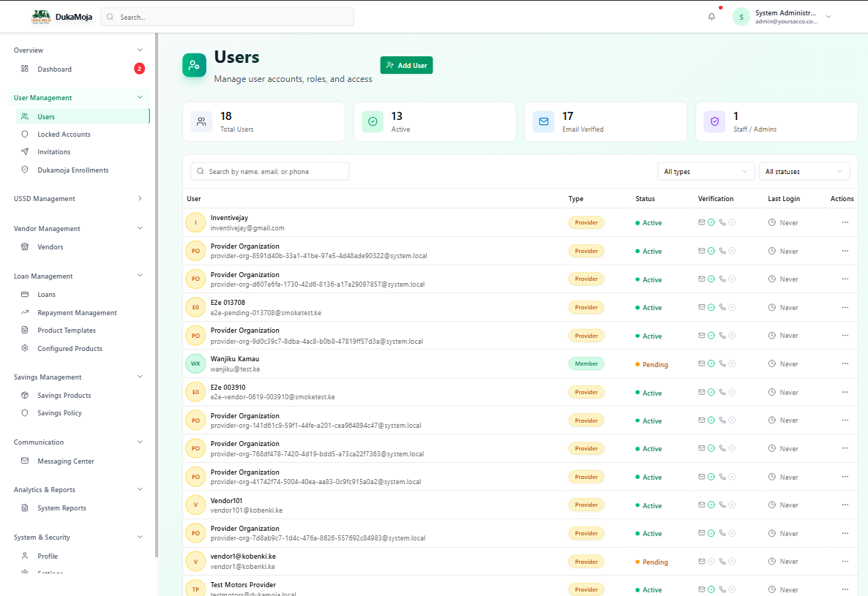Open actions menu for vendor1@kobenki.ke row
Image resolution: width=868 pixels, height=596 pixels.
(x=845, y=561)
